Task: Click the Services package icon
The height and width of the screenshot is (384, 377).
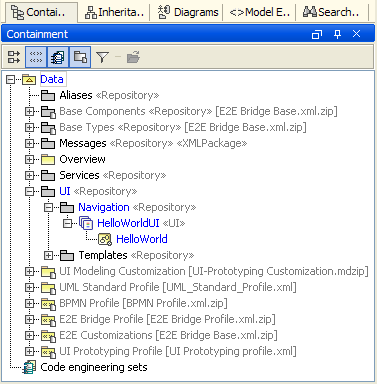Action: (48, 176)
